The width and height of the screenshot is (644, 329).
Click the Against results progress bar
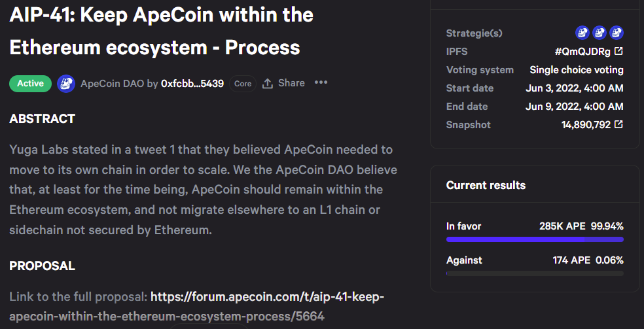coord(535,273)
